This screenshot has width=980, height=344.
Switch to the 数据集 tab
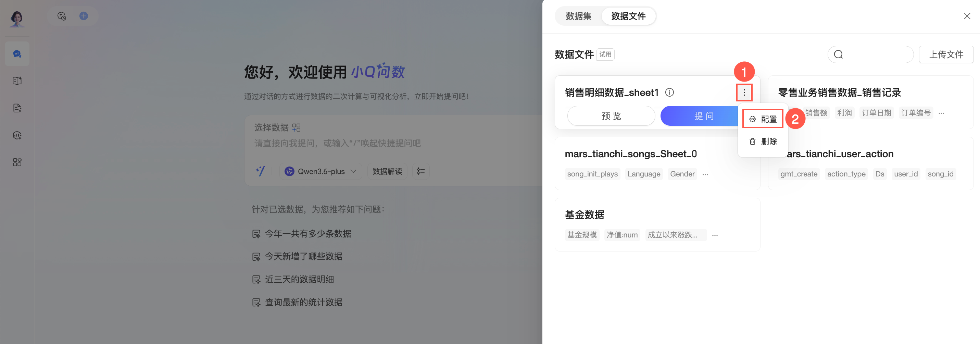tap(578, 16)
